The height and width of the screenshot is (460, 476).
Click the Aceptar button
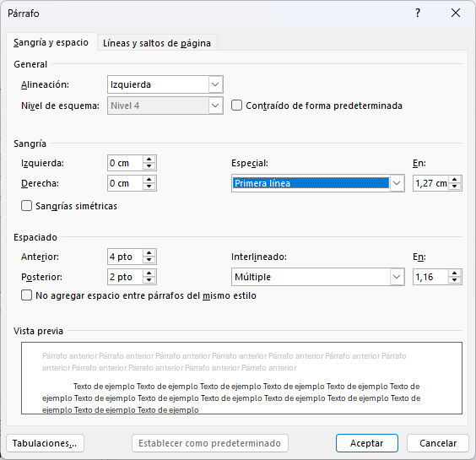pos(367,443)
